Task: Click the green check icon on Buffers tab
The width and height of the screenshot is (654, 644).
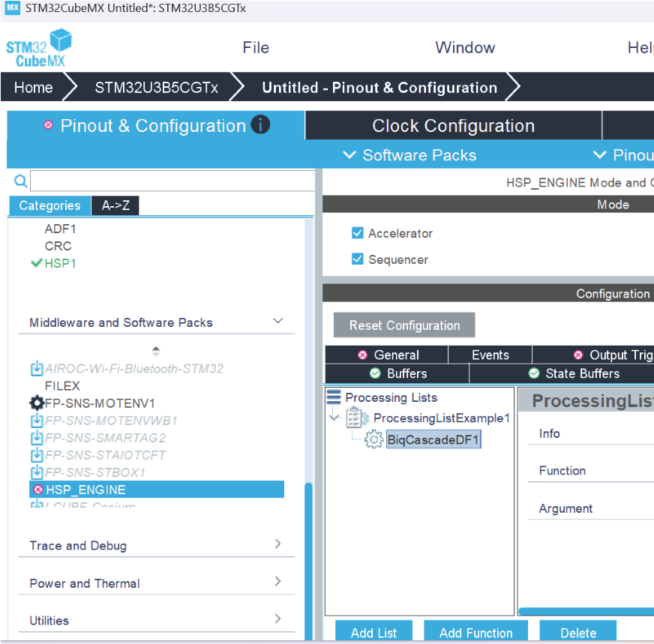Action: 375,373
